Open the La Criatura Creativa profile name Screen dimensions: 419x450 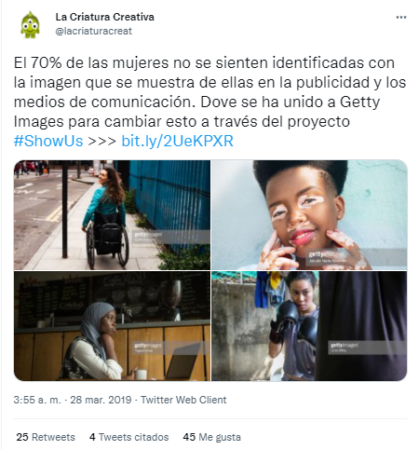pos(105,17)
